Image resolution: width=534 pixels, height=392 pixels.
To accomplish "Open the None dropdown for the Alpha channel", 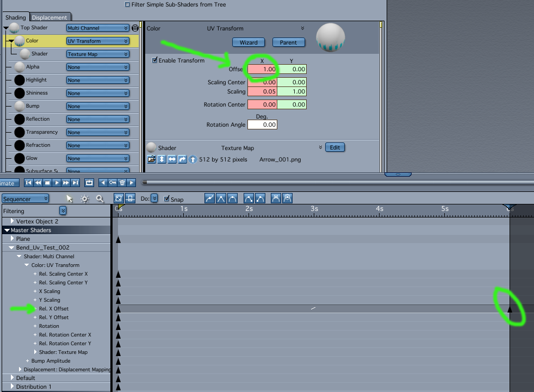I will (x=97, y=67).
